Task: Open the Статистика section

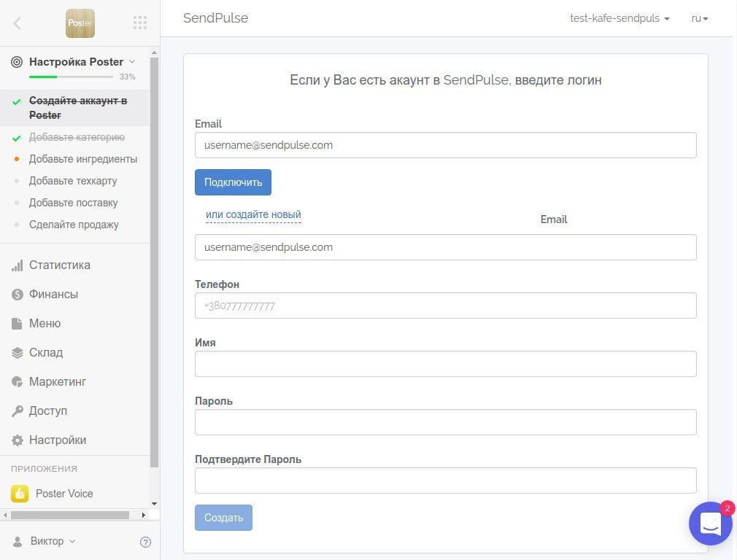Action: (60, 265)
